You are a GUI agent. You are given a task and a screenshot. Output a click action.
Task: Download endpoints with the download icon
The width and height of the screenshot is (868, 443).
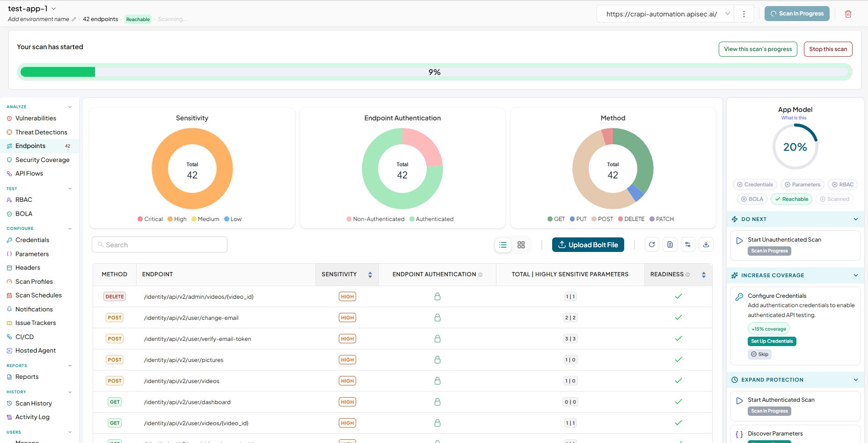tap(706, 244)
